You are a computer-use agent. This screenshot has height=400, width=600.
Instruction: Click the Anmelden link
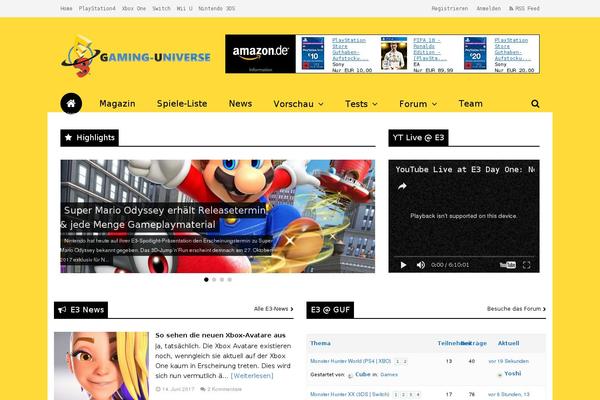click(488, 8)
